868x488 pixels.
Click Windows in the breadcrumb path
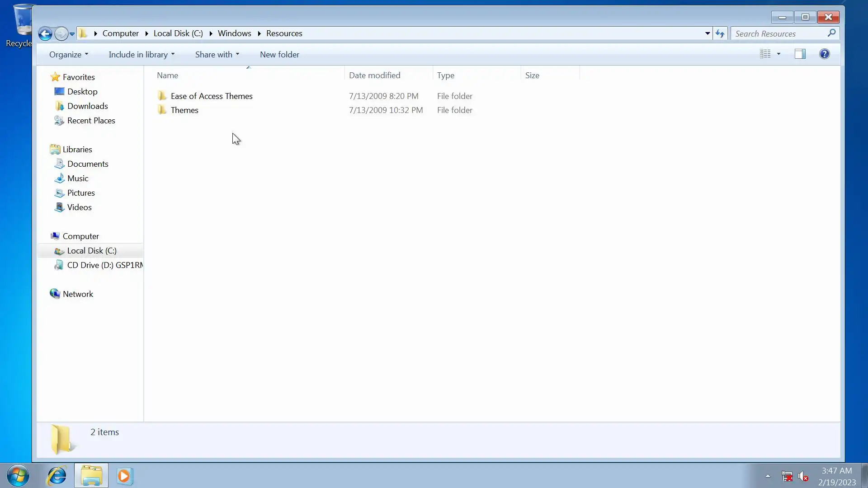click(234, 33)
